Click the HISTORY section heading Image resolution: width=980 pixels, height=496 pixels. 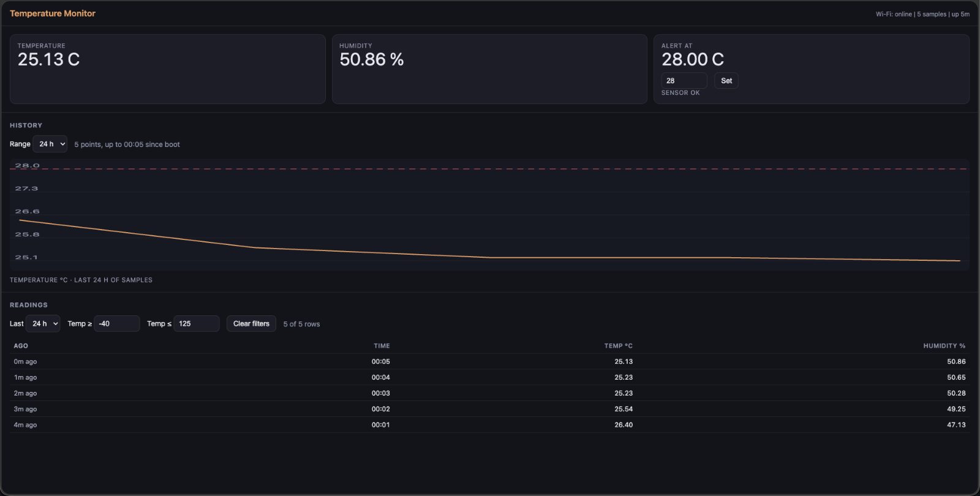coord(26,126)
